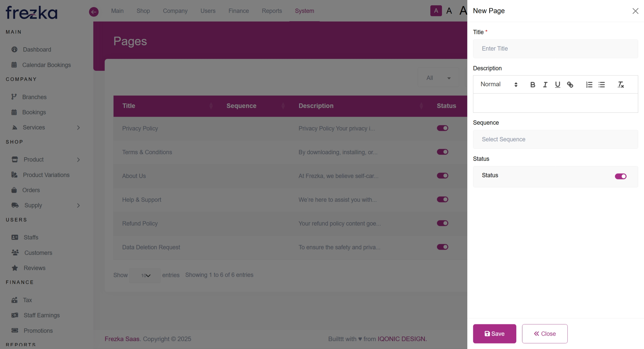Turn off the Refund Policy status toggle

tap(442, 223)
